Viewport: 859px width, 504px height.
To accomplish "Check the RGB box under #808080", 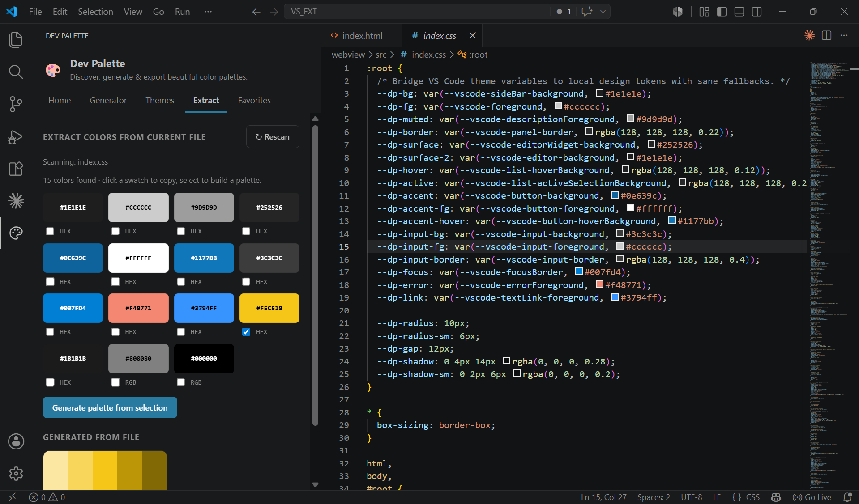I will (115, 382).
